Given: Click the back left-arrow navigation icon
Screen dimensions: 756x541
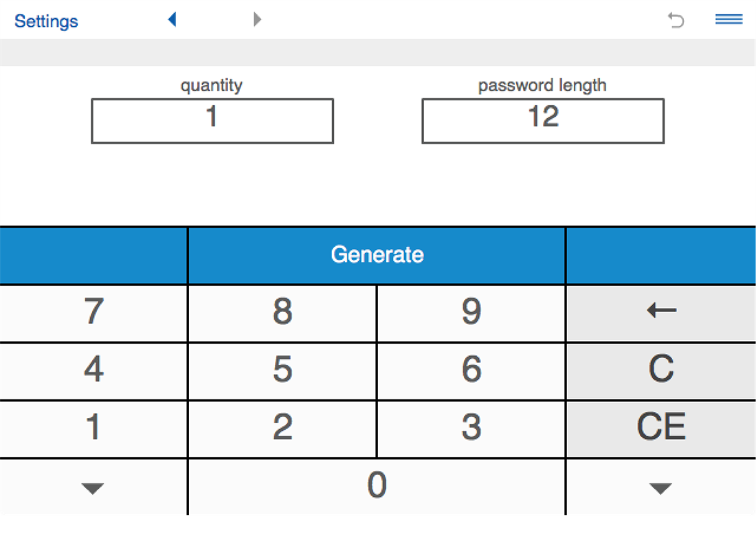Looking at the screenshot, I should [172, 20].
